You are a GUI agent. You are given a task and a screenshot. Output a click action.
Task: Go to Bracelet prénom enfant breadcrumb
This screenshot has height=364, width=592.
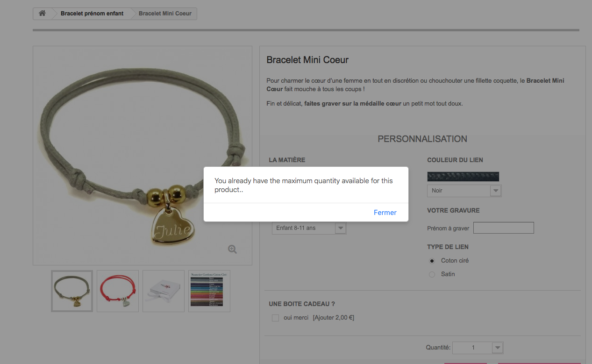92,14
